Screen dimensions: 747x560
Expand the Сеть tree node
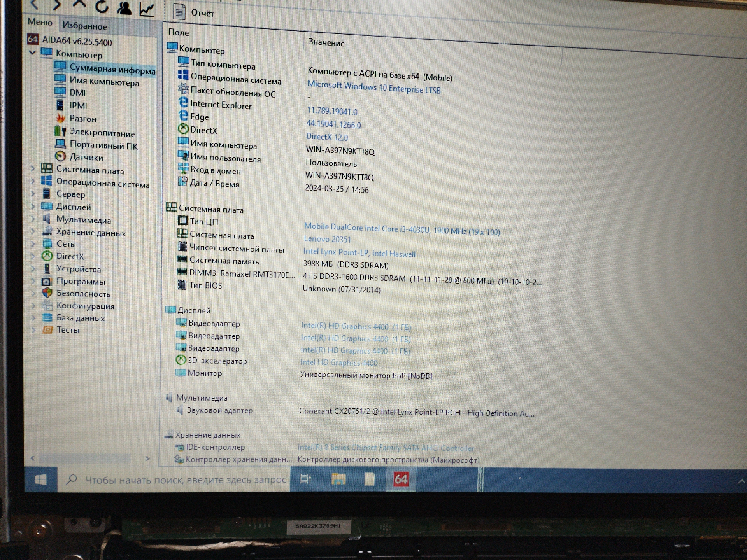point(33,244)
